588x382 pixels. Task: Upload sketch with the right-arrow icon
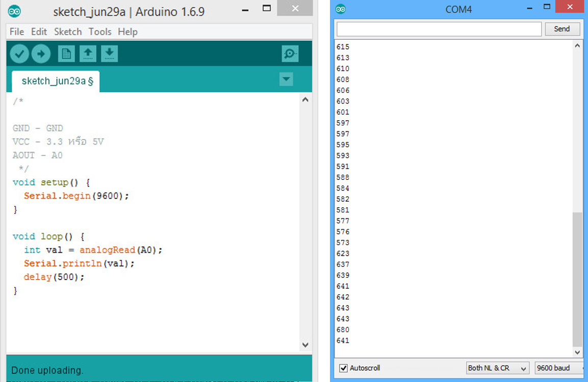point(41,54)
